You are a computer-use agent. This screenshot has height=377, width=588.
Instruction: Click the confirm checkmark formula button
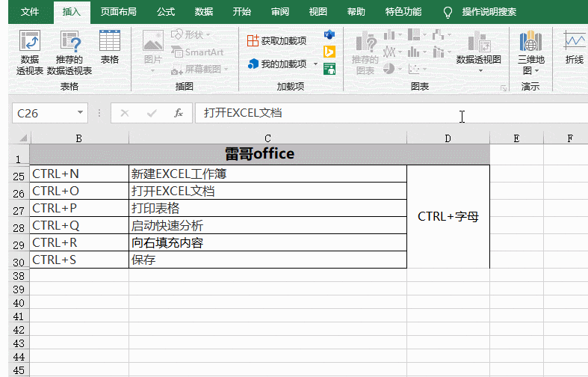tap(152, 113)
